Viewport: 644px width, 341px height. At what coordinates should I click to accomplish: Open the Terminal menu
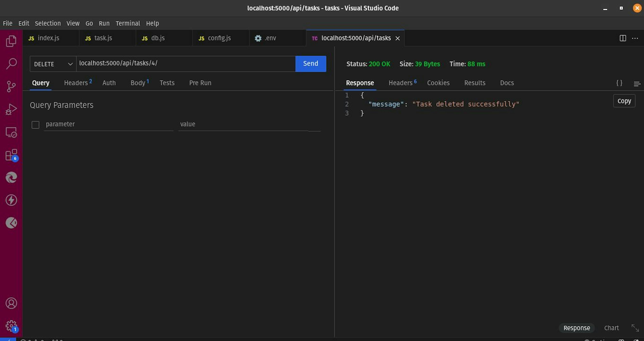(127, 23)
